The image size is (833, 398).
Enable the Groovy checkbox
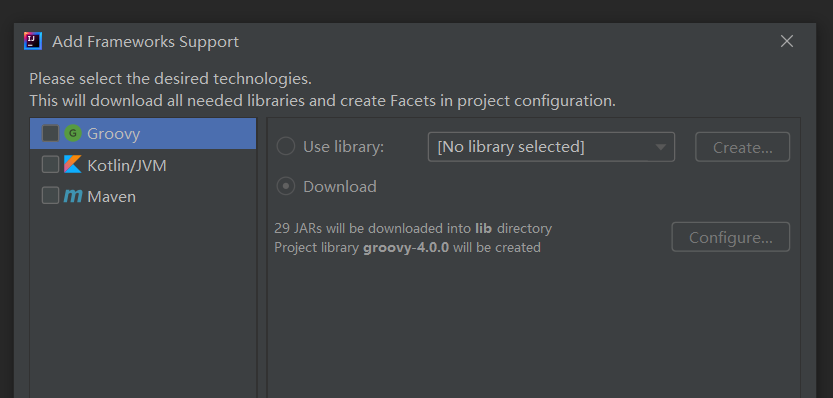(x=50, y=133)
